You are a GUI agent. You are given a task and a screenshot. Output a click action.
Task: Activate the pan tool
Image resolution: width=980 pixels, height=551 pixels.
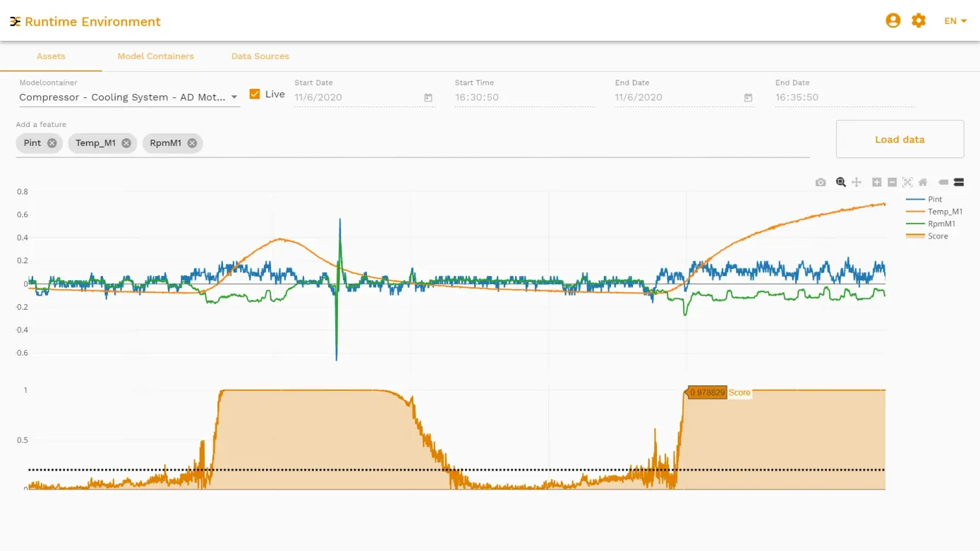(857, 182)
